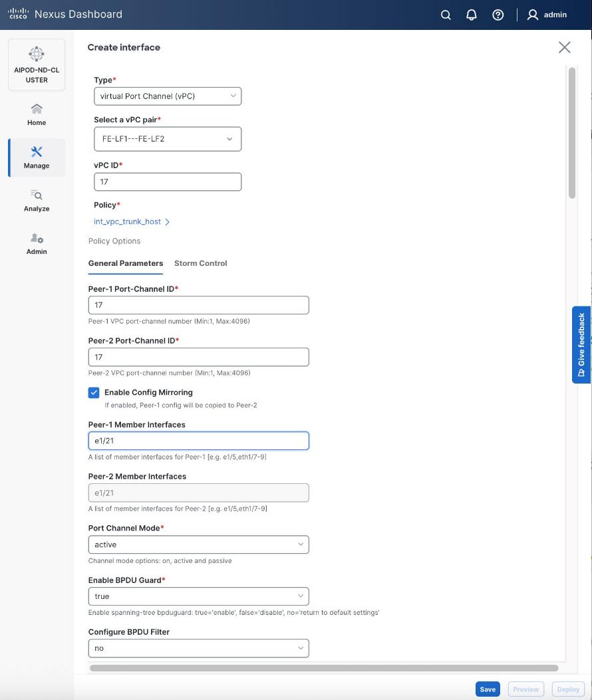
Task: Click the Peer-1 Member Interfaces field
Action: (x=198, y=440)
